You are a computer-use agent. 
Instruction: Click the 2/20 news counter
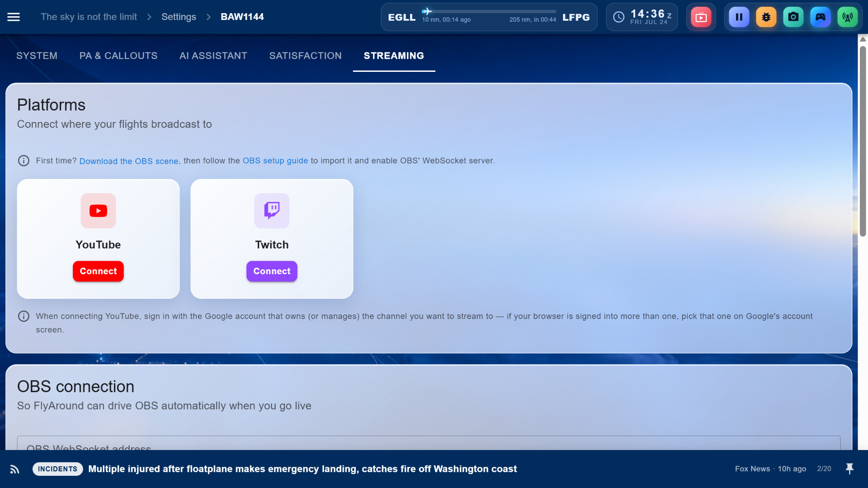pyautogui.click(x=824, y=469)
